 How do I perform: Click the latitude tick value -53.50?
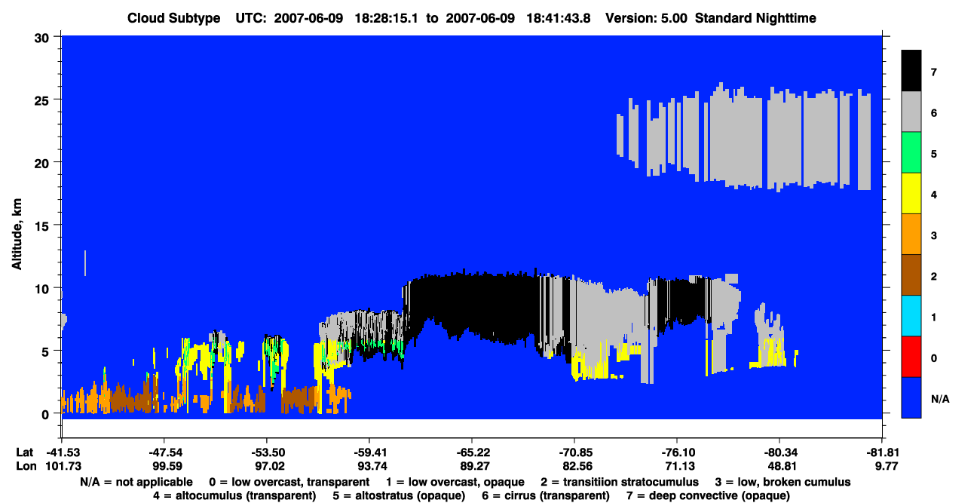[x=266, y=452]
